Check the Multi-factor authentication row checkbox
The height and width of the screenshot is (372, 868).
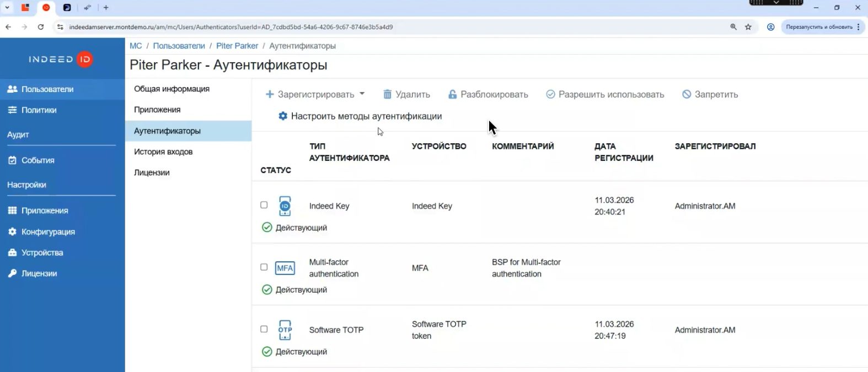click(264, 267)
